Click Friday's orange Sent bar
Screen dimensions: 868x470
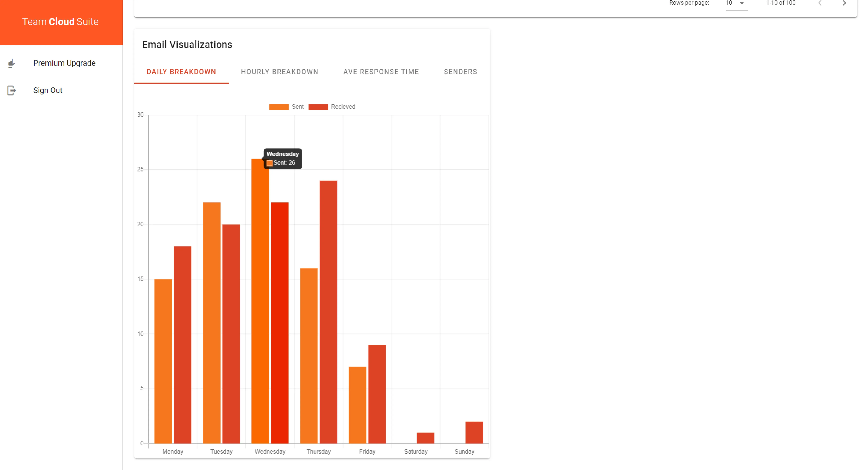[358, 405]
